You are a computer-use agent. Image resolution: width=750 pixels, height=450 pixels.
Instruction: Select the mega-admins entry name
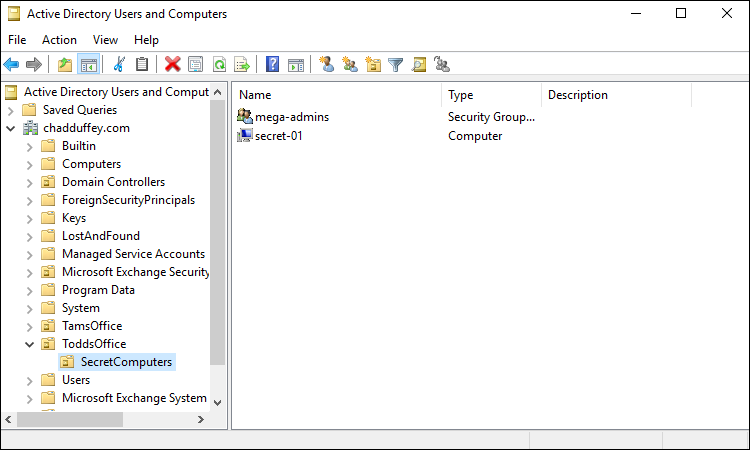coord(292,117)
